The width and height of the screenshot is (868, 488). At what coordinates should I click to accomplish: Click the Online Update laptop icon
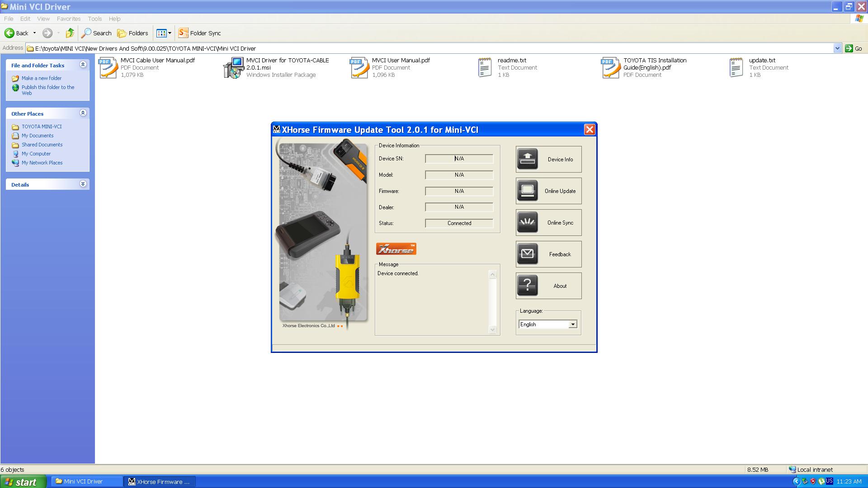(527, 191)
